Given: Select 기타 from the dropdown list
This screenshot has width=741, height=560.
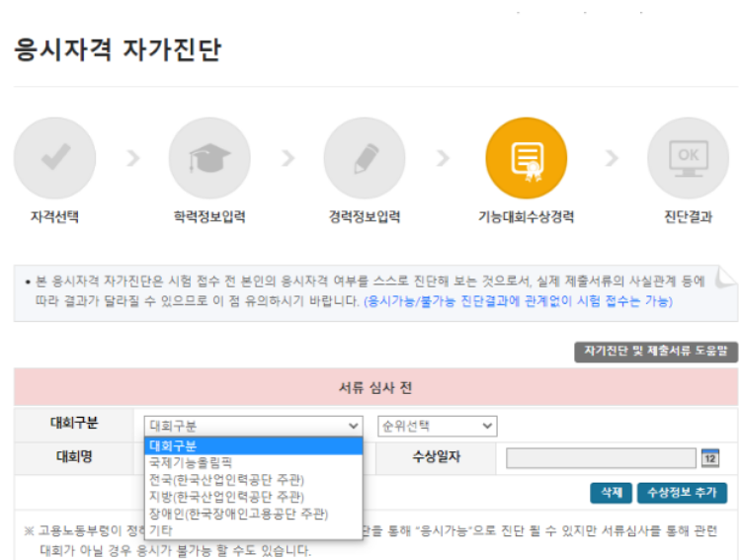Looking at the screenshot, I should tap(254, 530).
